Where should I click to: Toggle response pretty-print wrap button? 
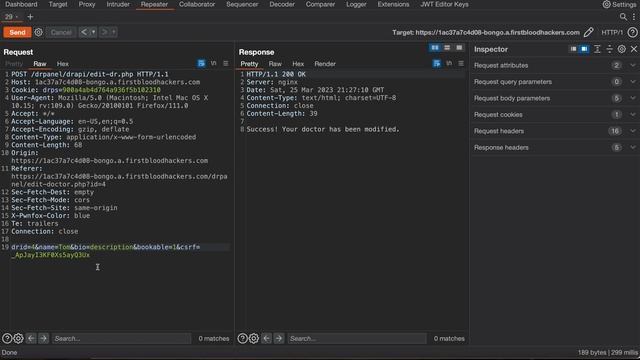[437, 64]
